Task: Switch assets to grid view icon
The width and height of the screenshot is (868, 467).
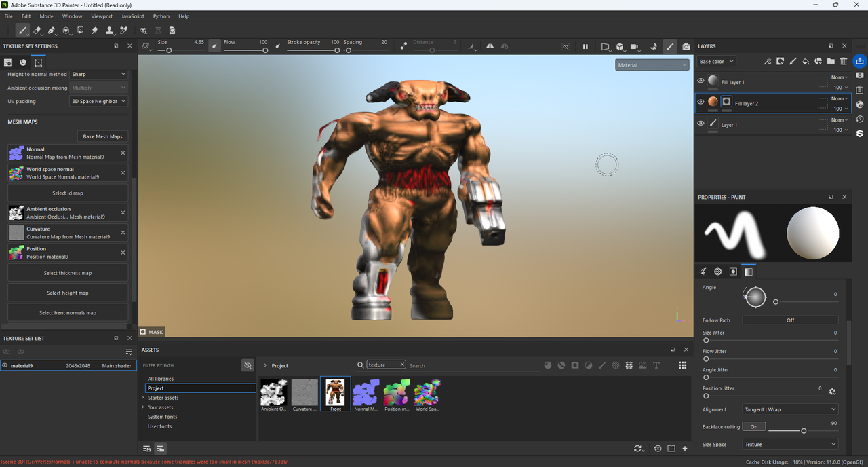Action: [x=682, y=365]
